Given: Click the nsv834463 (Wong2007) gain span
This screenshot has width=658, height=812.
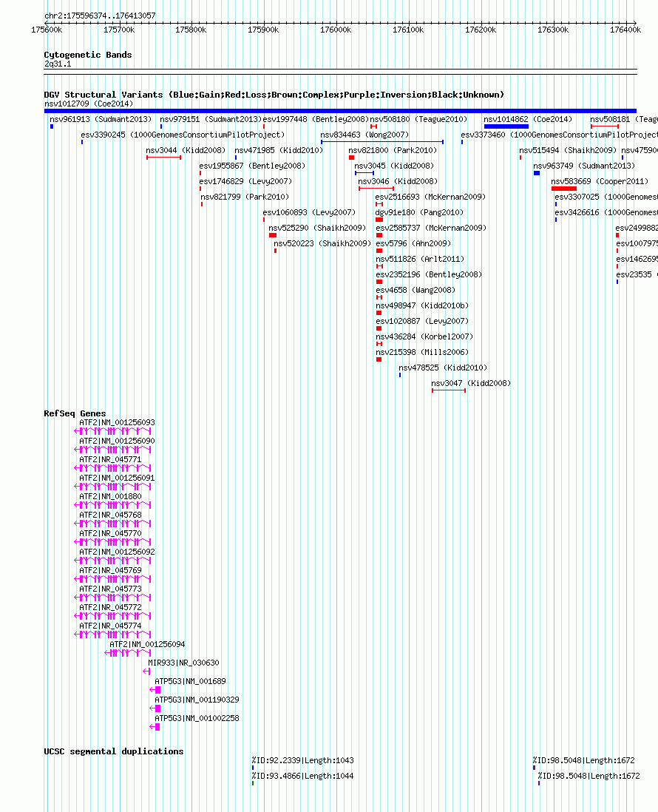Looking at the screenshot, I should pos(382,142).
